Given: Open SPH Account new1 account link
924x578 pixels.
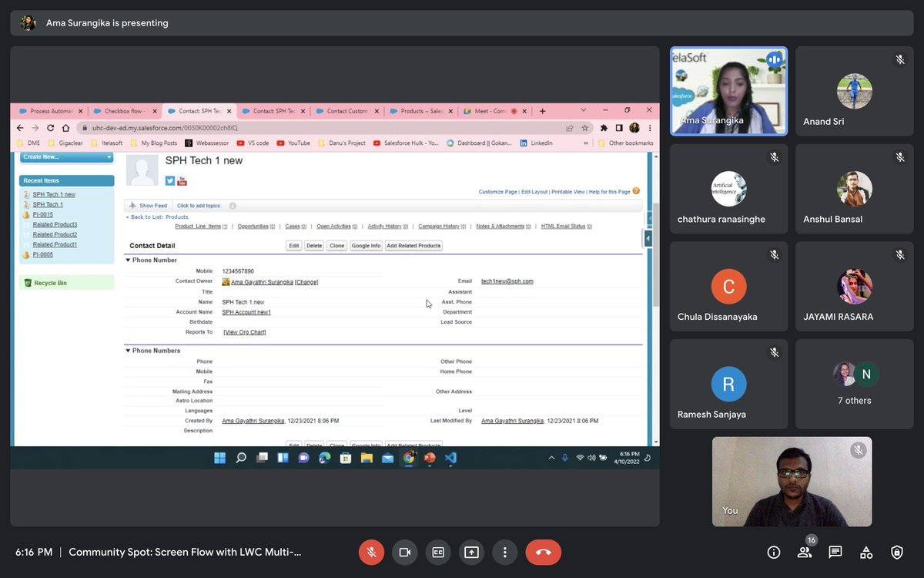Looking at the screenshot, I should pyautogui.click(x=246, y=312).
